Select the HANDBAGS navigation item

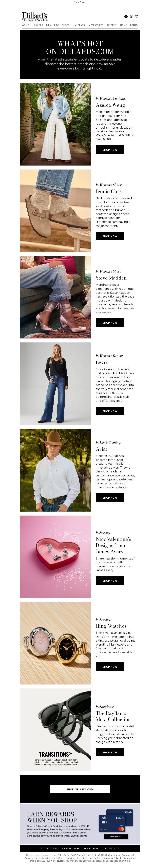(x=79, y=25)
